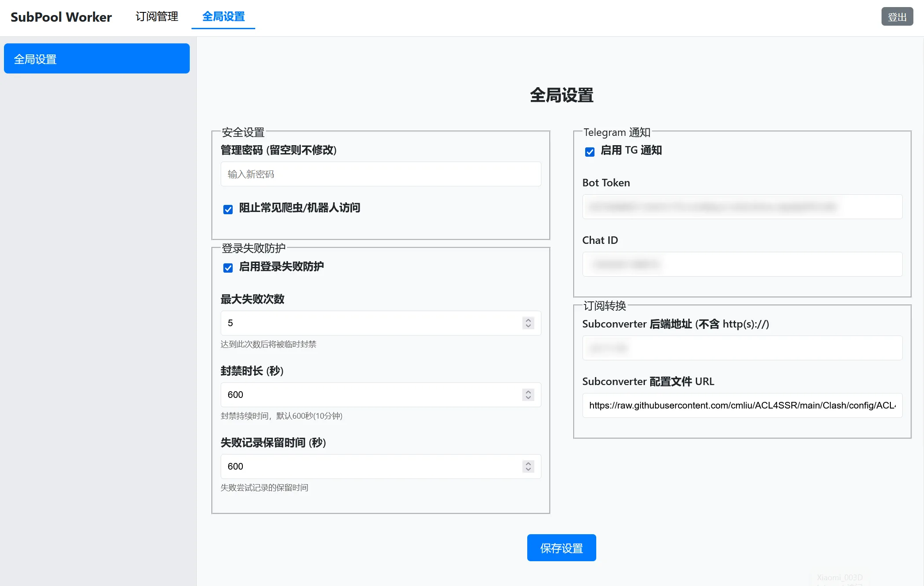Screen dimensions: 924x586
Task: Decrement the 封禁时长 value
Action: [528, 397]
